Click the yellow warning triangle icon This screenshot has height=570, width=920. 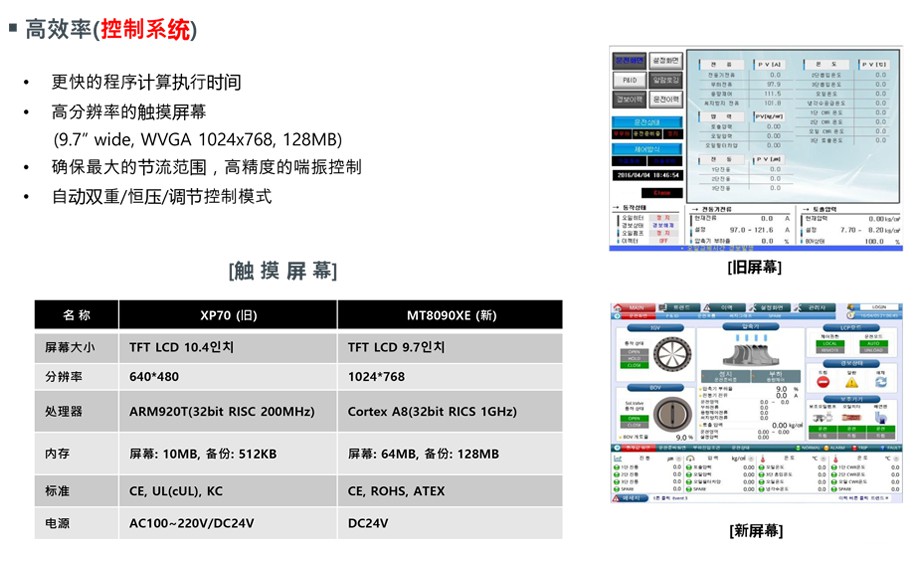click(x=852, y=381)
